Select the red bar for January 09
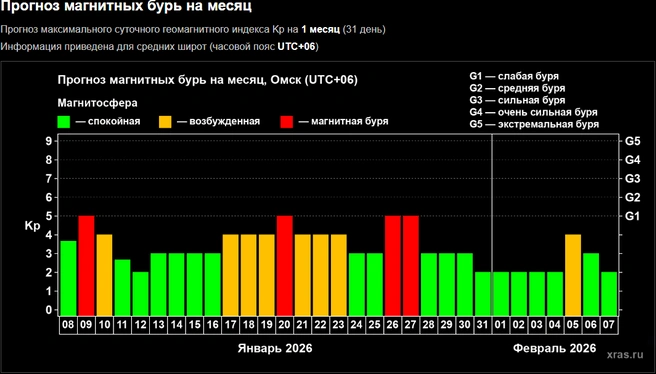 (86, 266)
